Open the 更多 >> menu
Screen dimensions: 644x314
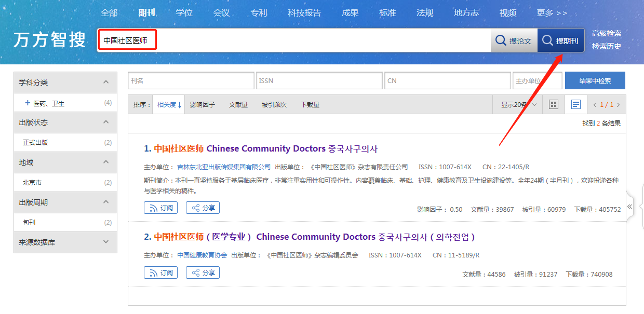[552, 13]
